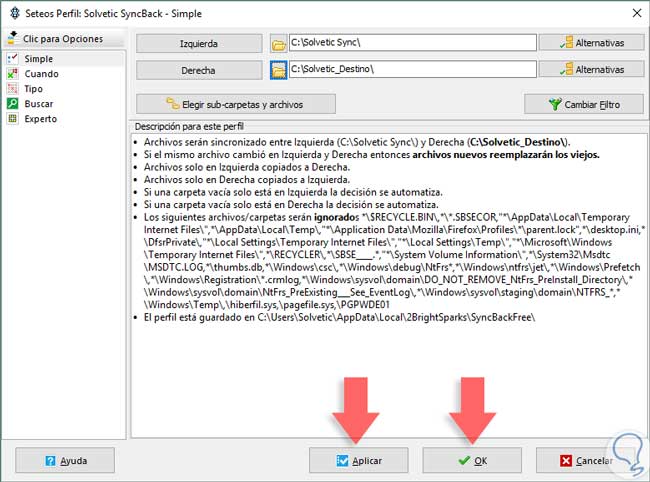Click the Derecha button
This screenshot has height=482, width=650.
pos(199,70)
